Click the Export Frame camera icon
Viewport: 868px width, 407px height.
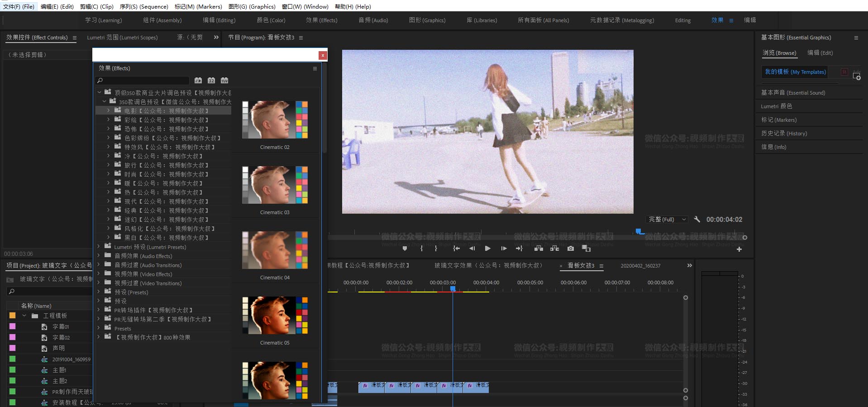click(571, 249)
